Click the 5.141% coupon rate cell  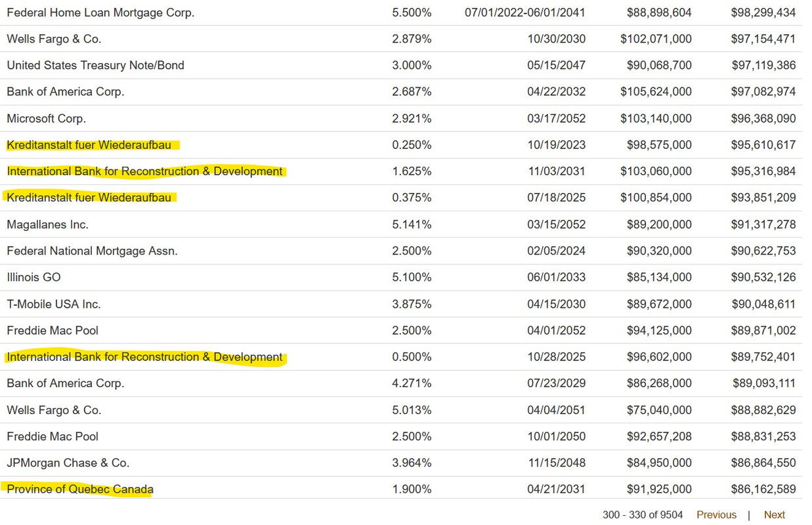pos(412,224)
